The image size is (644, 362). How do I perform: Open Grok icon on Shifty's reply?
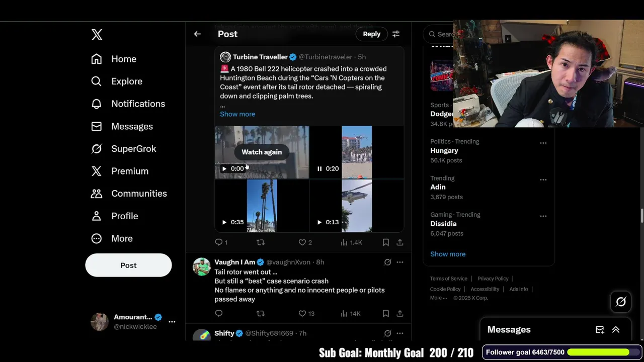coord(387,333)
